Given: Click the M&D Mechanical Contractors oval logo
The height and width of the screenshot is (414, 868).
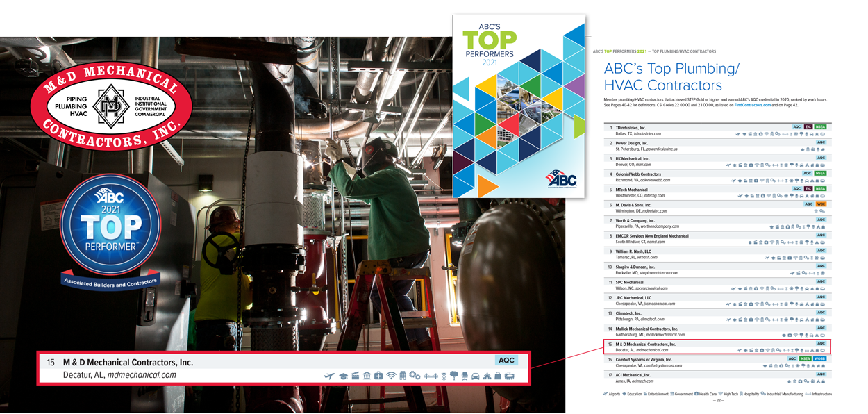Looking at the screenshot, I should tap(111, 106).
